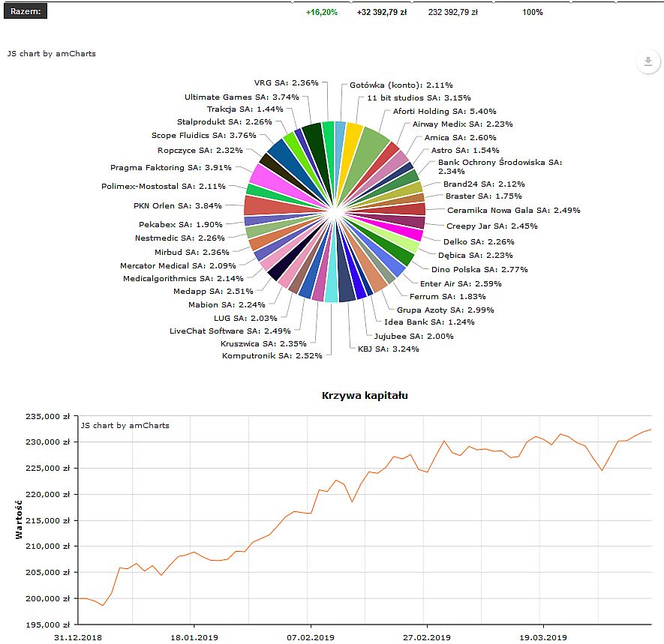This screenshot has width=664, height=644.
Task: Select the 100% share value in Razem row
Action: point(533,12)
